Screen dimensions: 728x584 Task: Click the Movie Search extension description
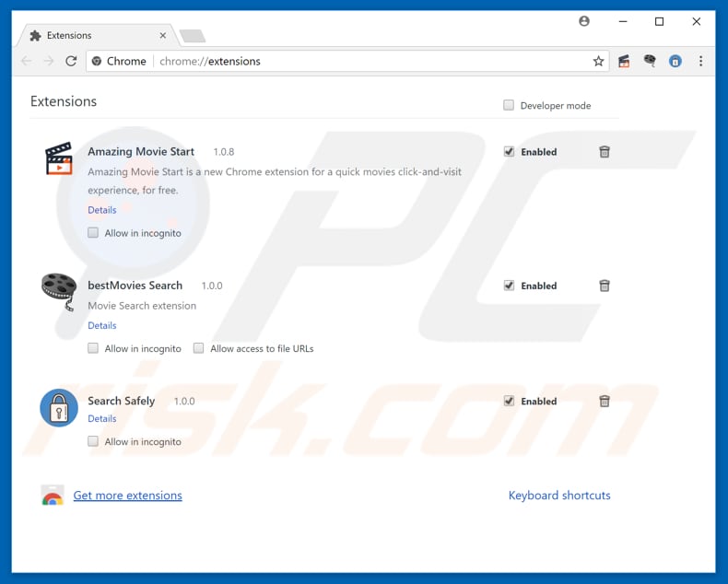point(142,306)
